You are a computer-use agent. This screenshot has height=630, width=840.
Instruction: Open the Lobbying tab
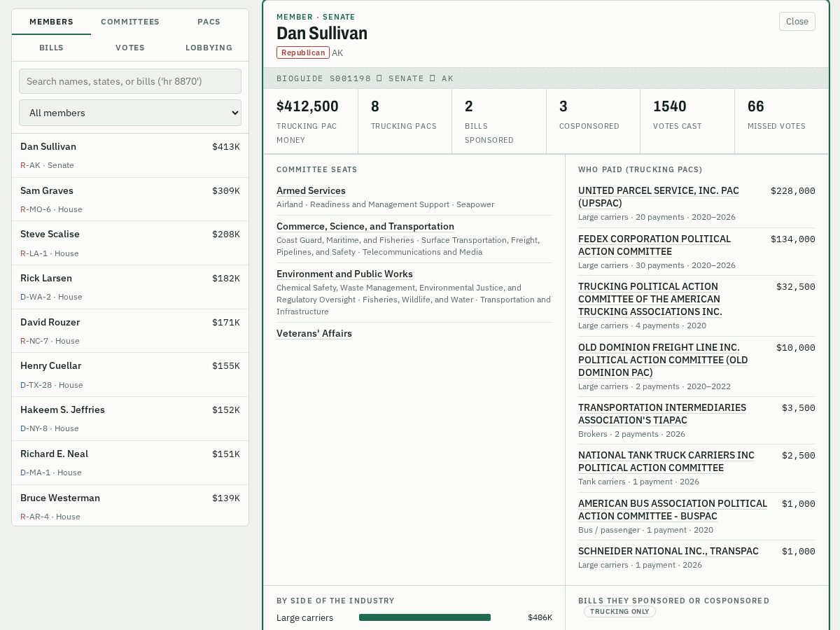[209, 48]
